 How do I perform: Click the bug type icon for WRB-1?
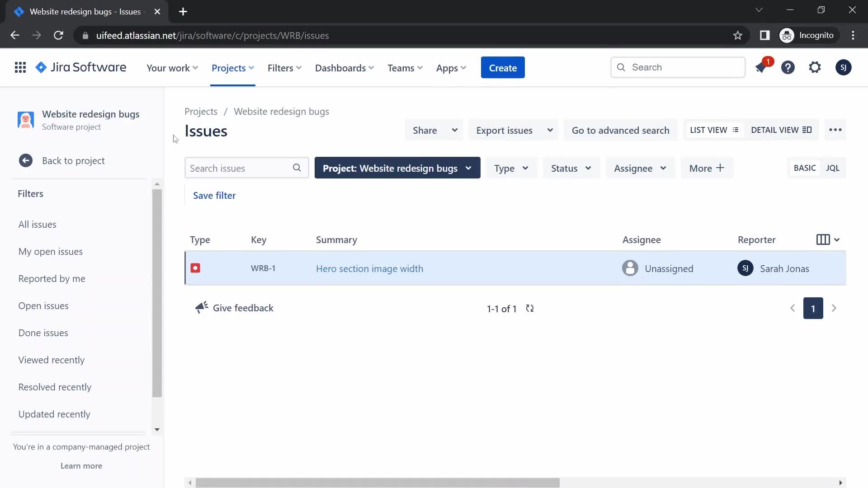[x=195, y=268]
